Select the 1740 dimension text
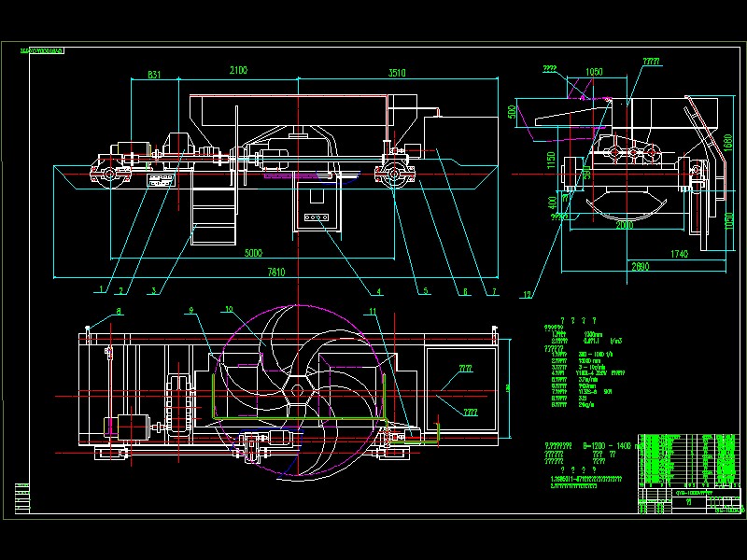Image resolution: width=747 pixels, height=560 pixels. [680, 254]
